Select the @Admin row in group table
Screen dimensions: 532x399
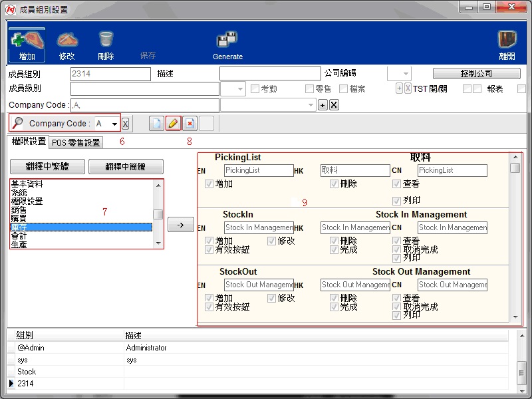(258, 348)
